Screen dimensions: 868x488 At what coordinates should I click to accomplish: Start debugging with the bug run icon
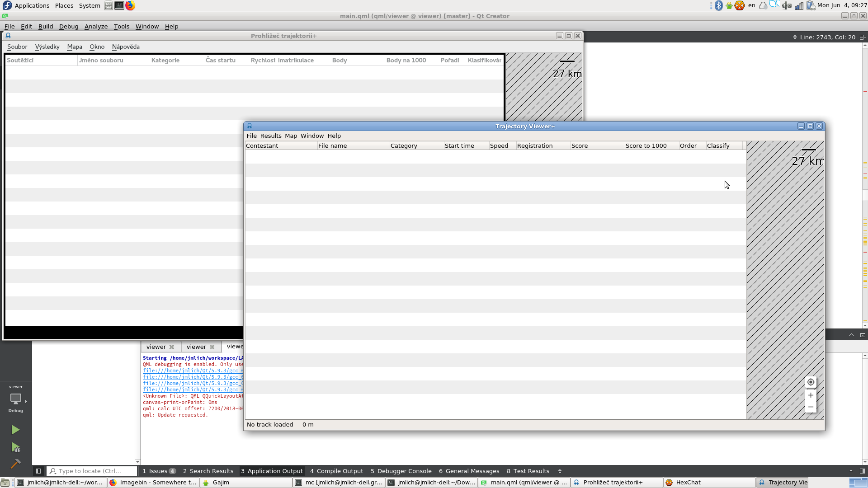(15, 447)
